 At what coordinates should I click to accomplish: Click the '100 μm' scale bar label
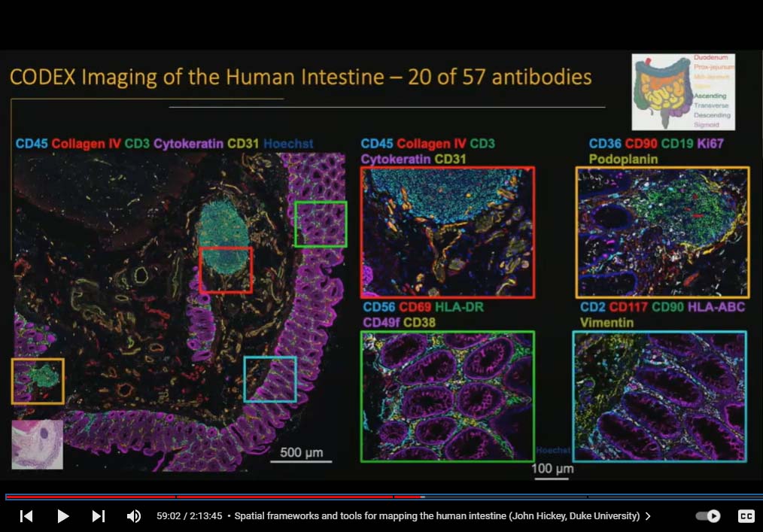click(552, 468)
